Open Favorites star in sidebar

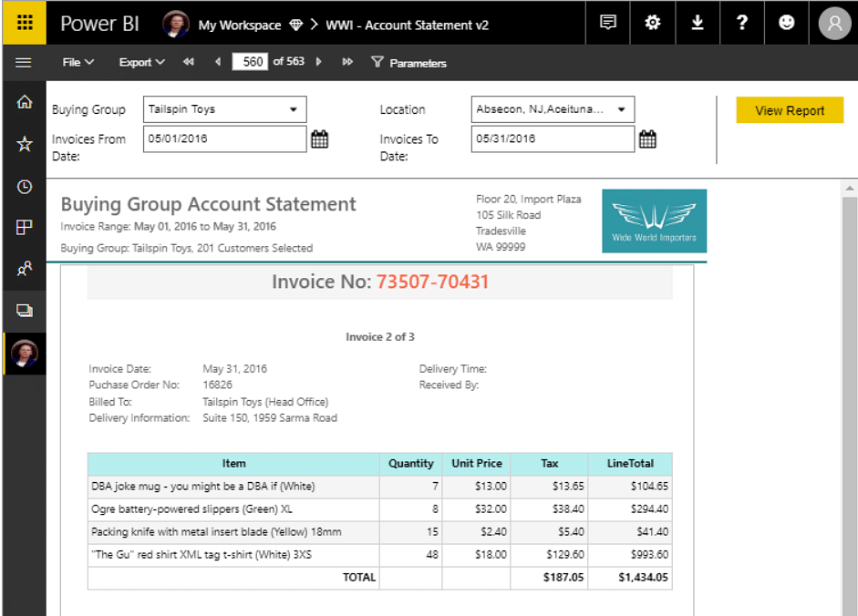(25, 144)
